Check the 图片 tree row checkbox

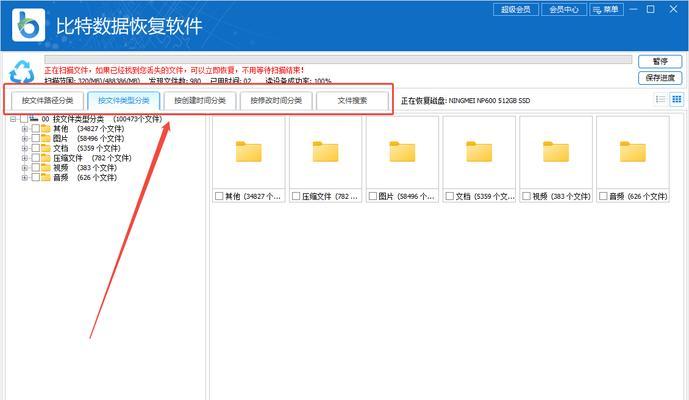pyautogui.click(x=36, y=138)
